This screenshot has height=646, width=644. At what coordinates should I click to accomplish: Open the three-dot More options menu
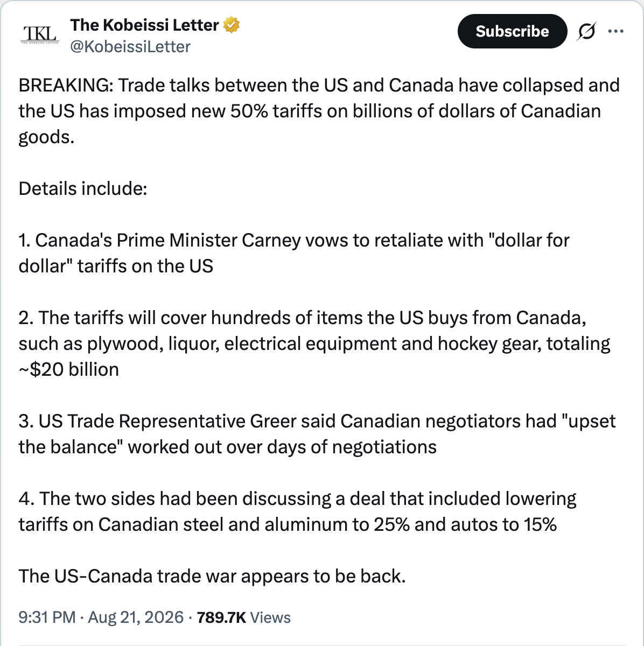[x=615, y=31]
